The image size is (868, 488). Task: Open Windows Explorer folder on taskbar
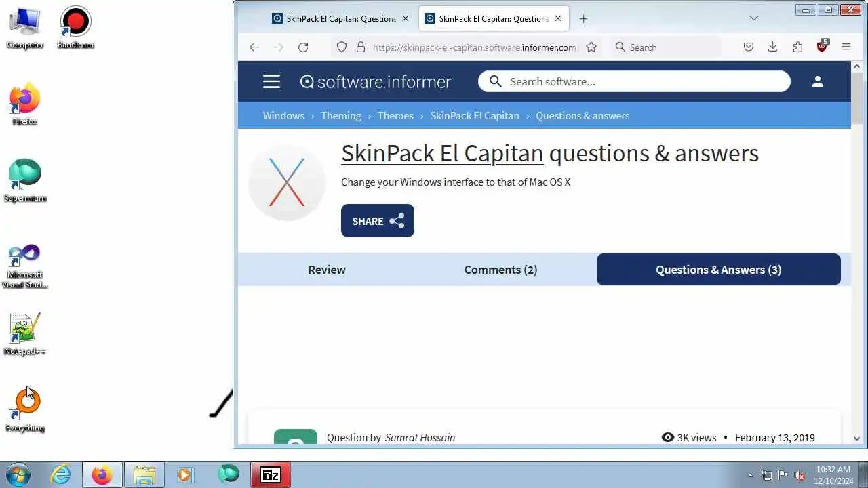coord(144,475)
